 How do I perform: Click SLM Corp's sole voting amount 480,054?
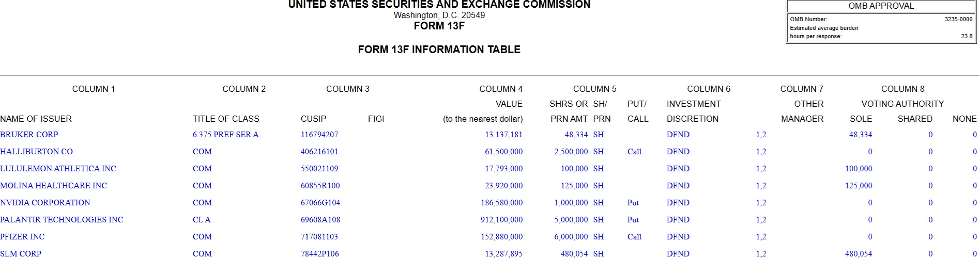(x=859, y=254)
